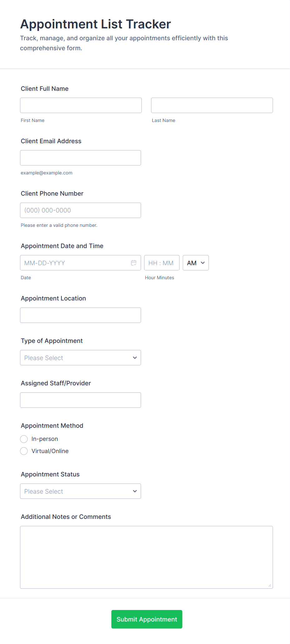Click the Client Full Name label
The height and width of the screenshot is (644, 290).
[x=45, y=89]
